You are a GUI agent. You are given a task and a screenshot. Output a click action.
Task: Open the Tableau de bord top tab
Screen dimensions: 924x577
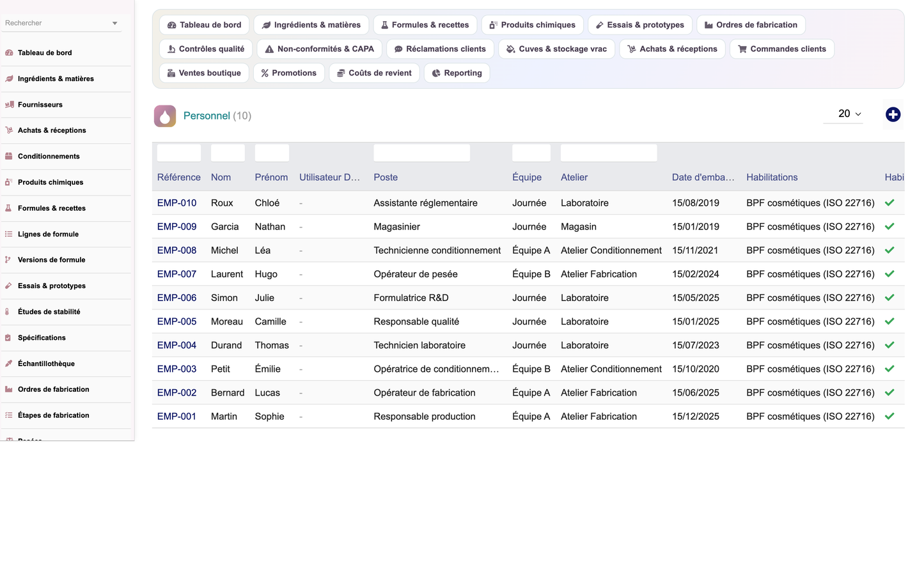point(205,25)
